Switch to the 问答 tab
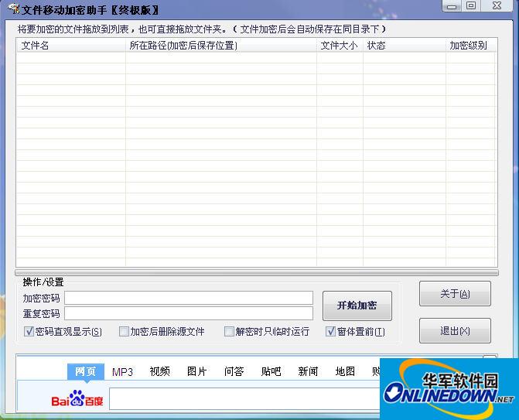Viewport: 519px width, 420px height. tap(234, 372)
